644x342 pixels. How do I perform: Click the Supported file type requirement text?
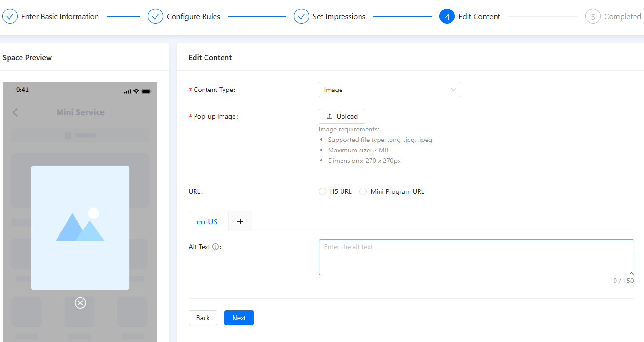coord(380,140)
